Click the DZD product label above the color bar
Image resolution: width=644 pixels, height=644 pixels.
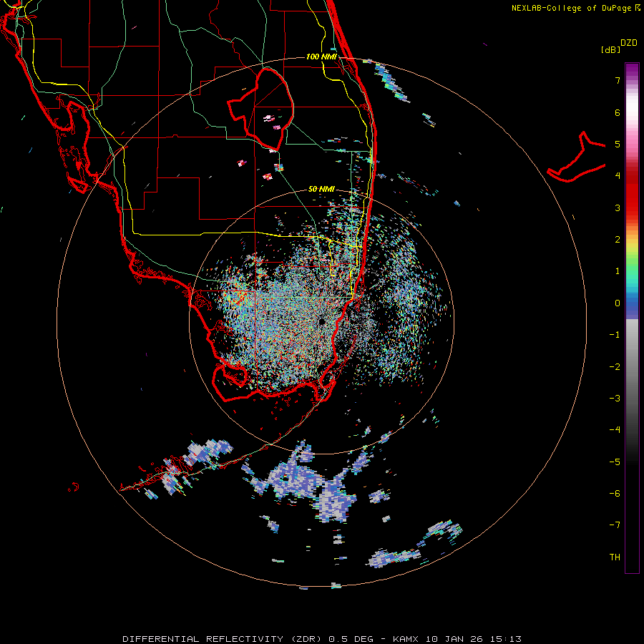[x=629, y=43]
